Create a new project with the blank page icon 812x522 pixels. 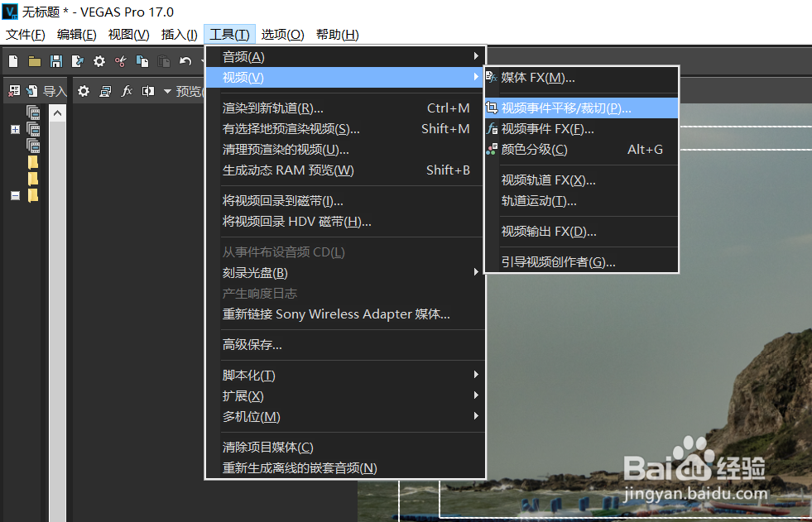(x=13, y=61)
